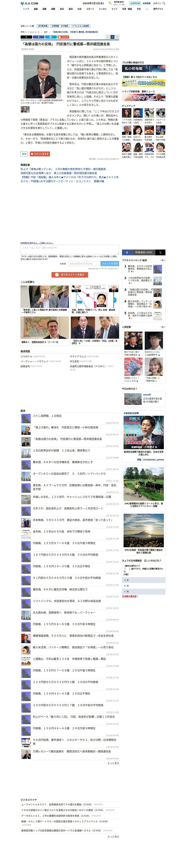Set font size to 小
186x868 pixels.
coord(108,37)
